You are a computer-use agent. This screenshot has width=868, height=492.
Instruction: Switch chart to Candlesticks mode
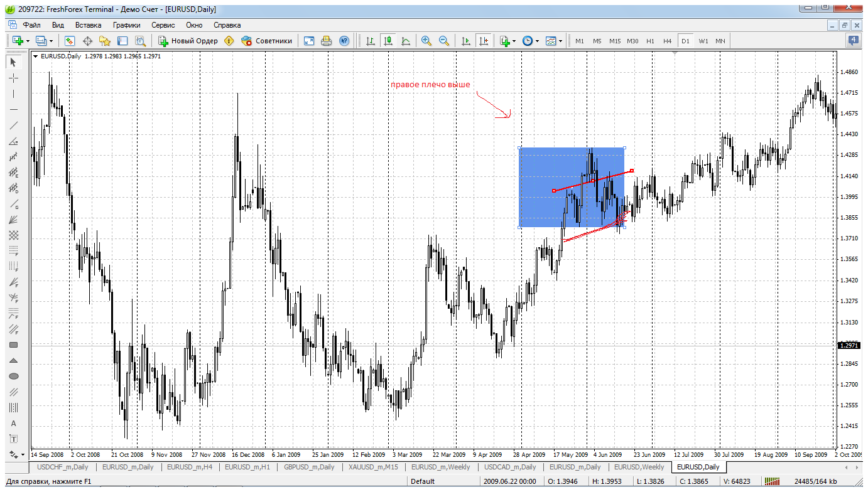(x=388, y=41)
